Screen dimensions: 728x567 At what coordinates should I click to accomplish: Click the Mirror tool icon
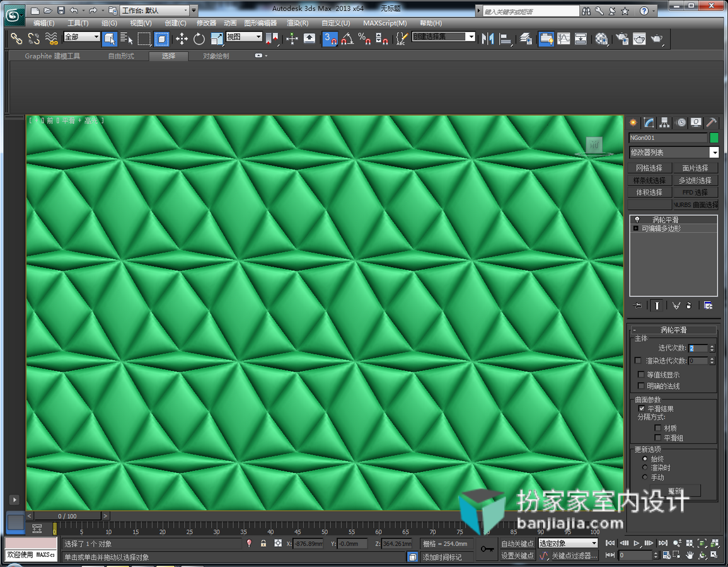(487, 39)
